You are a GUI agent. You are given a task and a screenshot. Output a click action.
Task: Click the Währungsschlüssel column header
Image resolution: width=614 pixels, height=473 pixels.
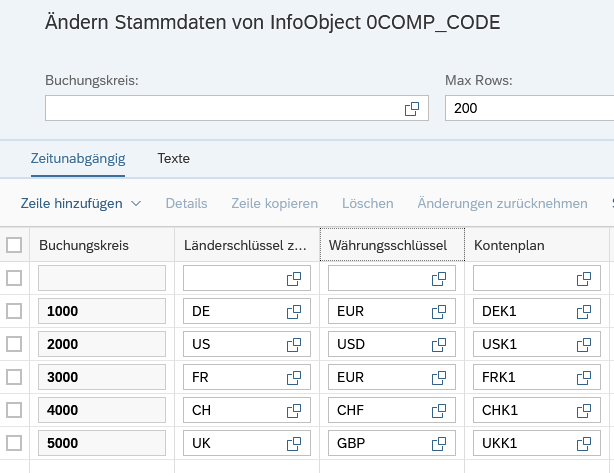pyautogui.click(x=392, y=245)
